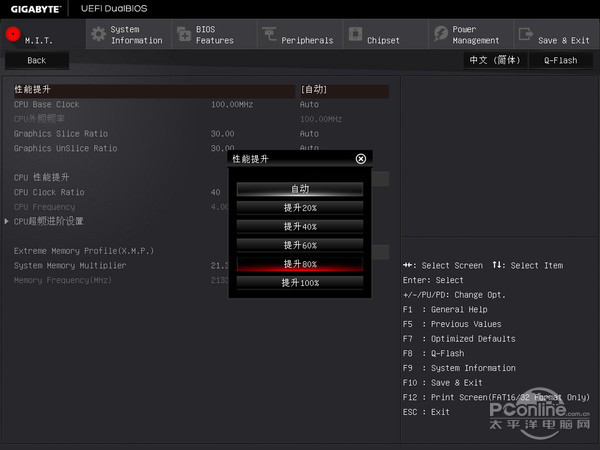600x450 pixels.
Task: Expand CPU超频进阶设置 submenu arrow
Action: 7,221
